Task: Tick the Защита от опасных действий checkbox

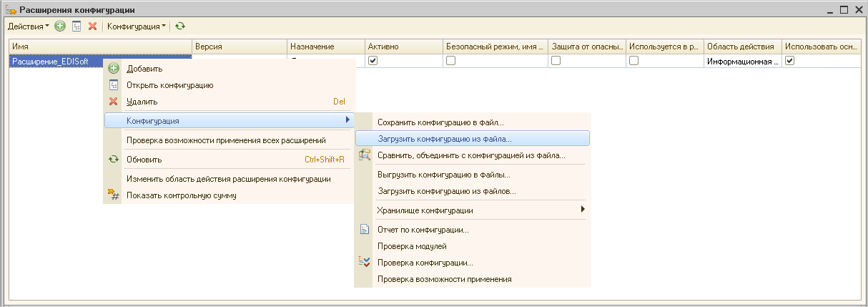Action: (556, 61)
